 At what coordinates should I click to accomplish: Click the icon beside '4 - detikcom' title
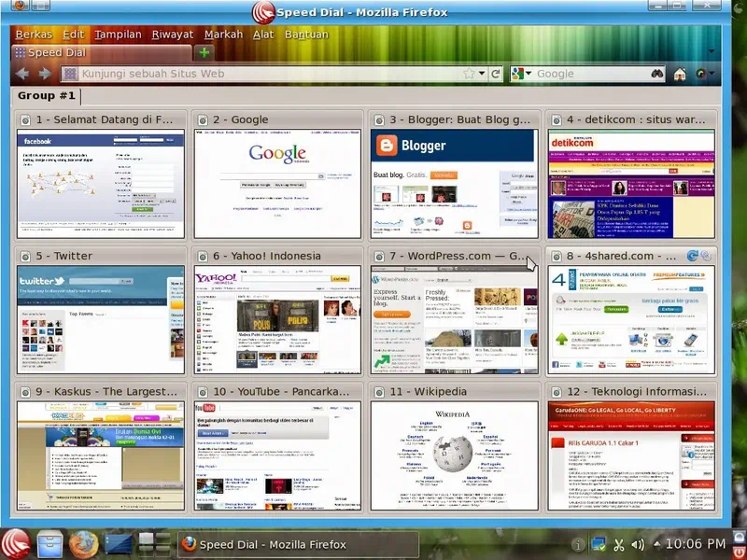tap(556, 120)
